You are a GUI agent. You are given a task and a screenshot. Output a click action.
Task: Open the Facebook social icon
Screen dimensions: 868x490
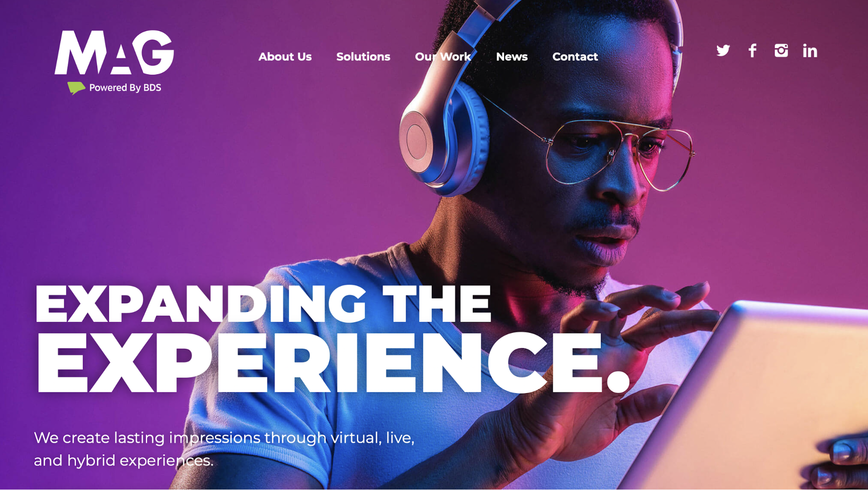click(752, 50)
